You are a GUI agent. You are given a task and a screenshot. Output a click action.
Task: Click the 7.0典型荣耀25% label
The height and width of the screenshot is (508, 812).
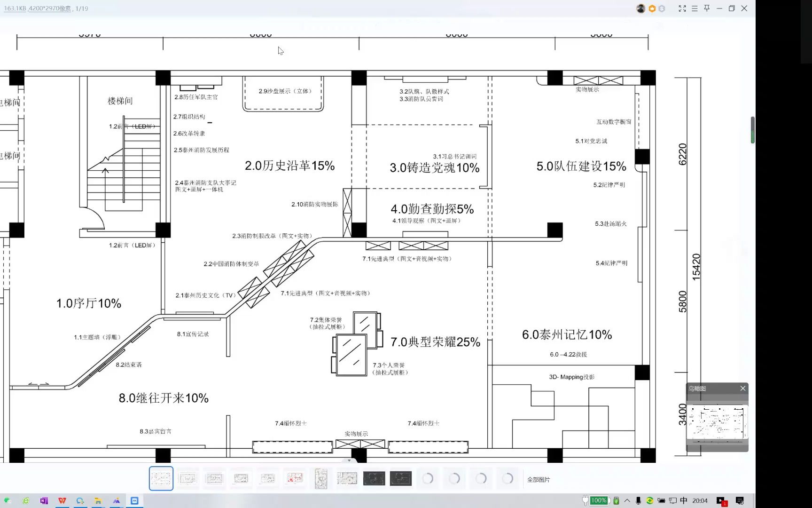click(435, 342)
